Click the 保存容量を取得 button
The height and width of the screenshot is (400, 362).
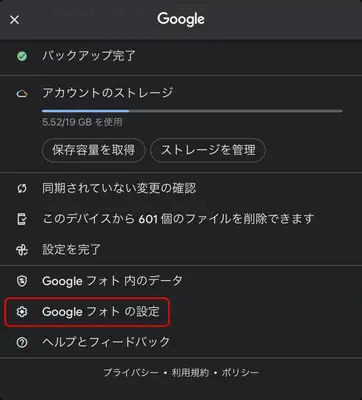click(93, 150)
